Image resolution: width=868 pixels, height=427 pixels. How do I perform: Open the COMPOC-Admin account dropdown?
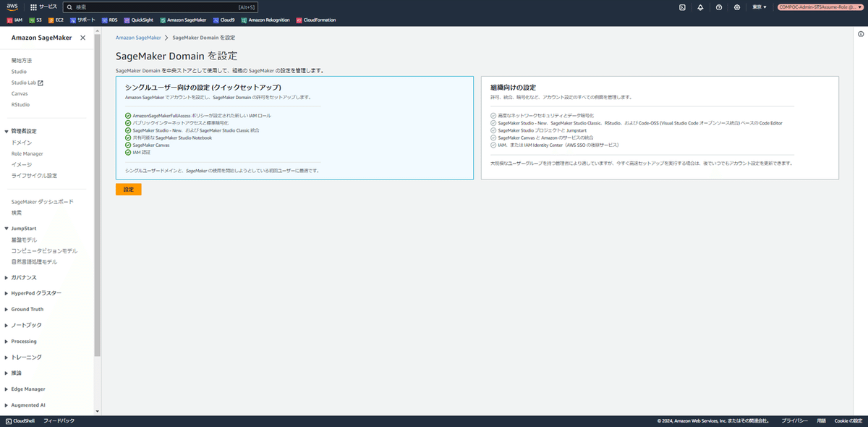pyautogui.click(x=819, y=7)
